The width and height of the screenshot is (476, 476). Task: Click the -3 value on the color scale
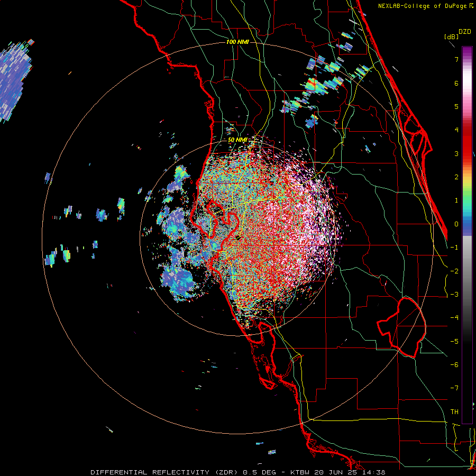pos(454,295)
